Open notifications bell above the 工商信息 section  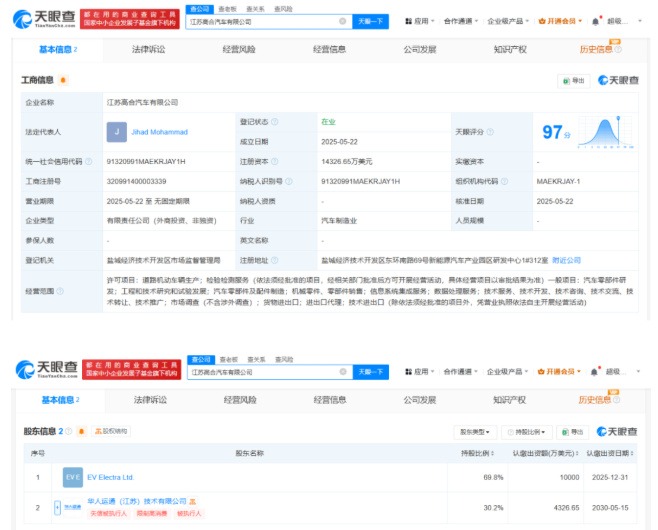(595, 21)
